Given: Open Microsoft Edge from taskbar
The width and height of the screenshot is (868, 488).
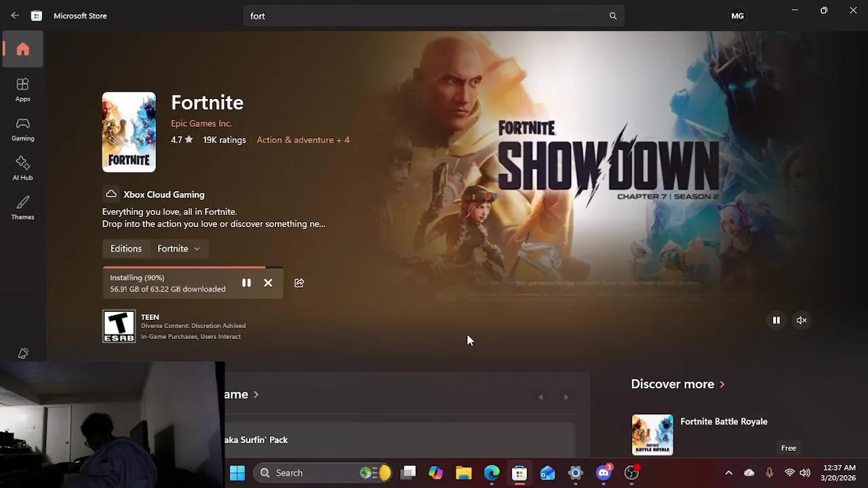Looking at the screenshot, I should pyautogui.click(x=492, y=473).
